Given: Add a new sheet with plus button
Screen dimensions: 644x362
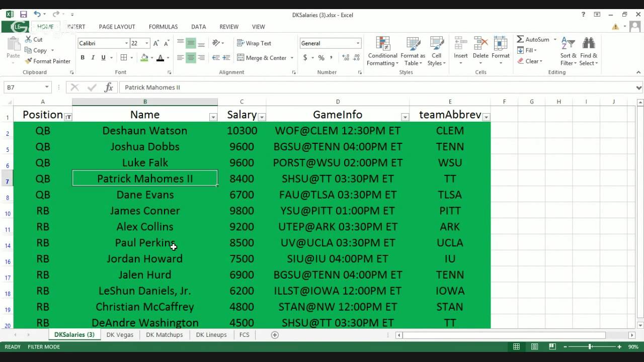Looking at the screenshot, I should pyautogui.click(x=275, y=335).
